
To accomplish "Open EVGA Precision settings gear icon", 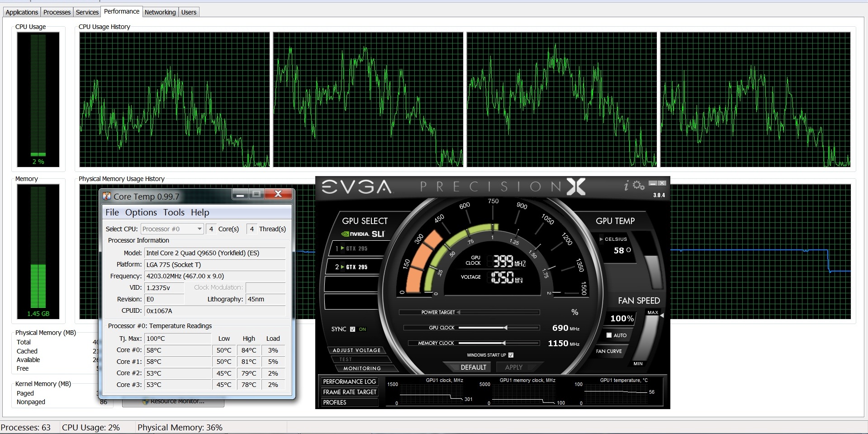I will pos(639,185).
